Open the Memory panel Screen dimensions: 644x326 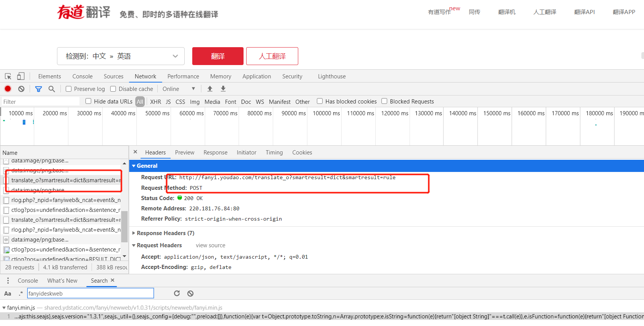221,76
